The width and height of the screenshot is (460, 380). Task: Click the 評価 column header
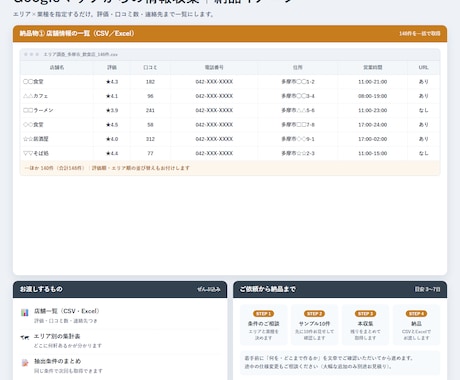[x=112, y=67]
